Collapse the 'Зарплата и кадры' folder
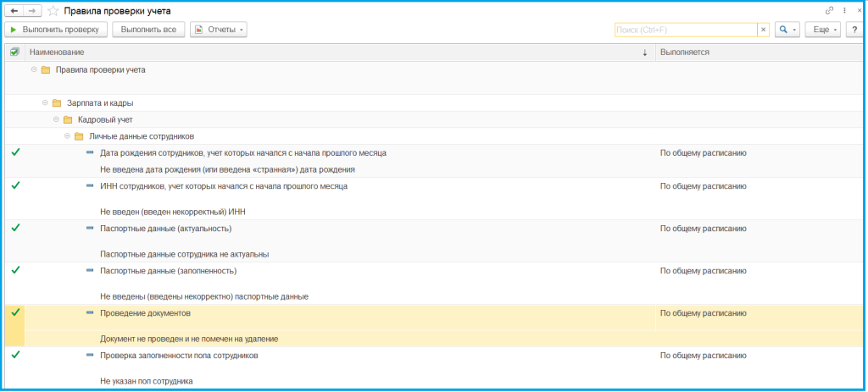The image size is (868, 392). [x=45, y=102]
